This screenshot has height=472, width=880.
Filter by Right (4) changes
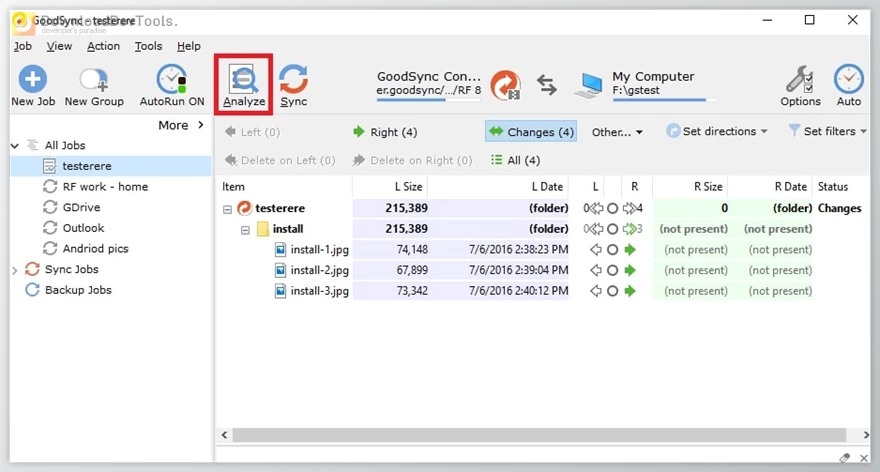[x=385, y=132]
